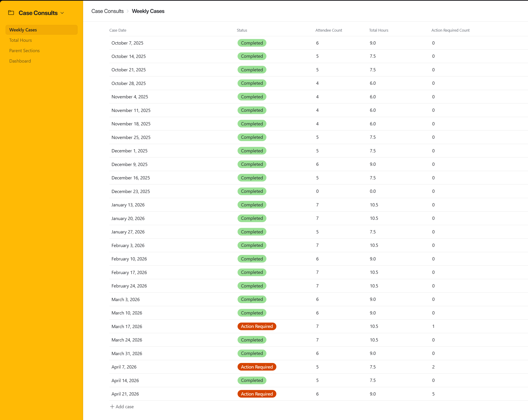Screen dimensions: 528x420
Task: Select the April 7, 2026 case date
Action: (124, 367)
